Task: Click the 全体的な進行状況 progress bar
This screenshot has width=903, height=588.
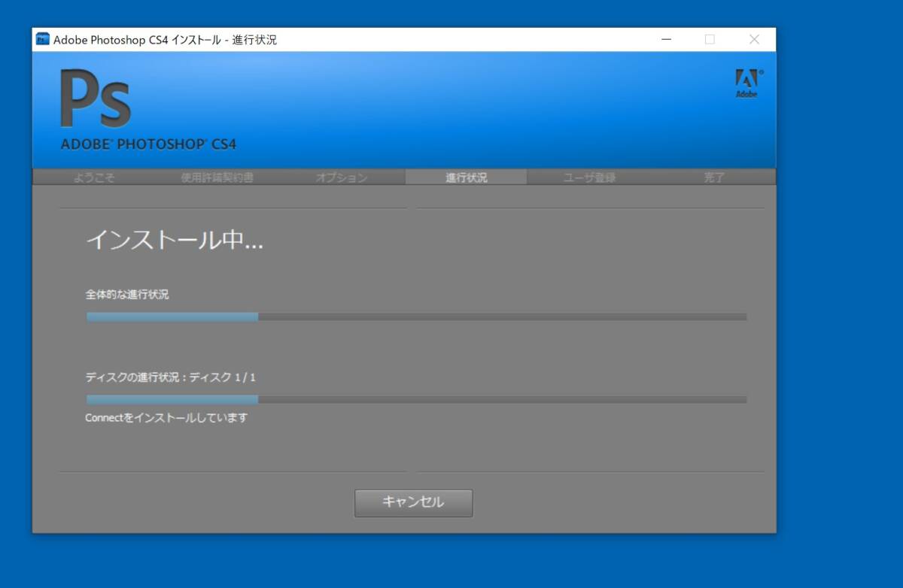Action: (416, 317)
